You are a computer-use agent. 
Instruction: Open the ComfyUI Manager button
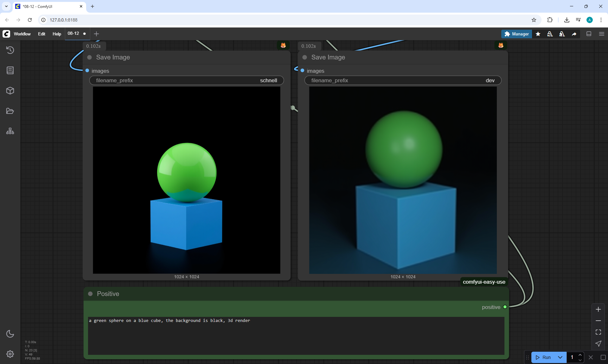tap(516, 34)
